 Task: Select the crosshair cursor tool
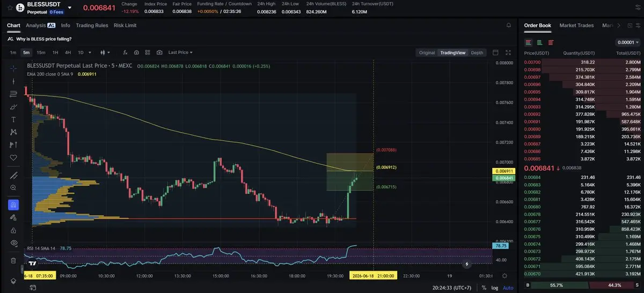coord(13,68)
